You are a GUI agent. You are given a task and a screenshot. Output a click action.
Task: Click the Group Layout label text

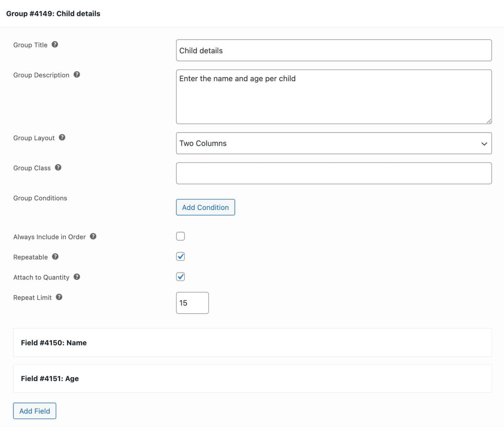[x=34, y=138]
